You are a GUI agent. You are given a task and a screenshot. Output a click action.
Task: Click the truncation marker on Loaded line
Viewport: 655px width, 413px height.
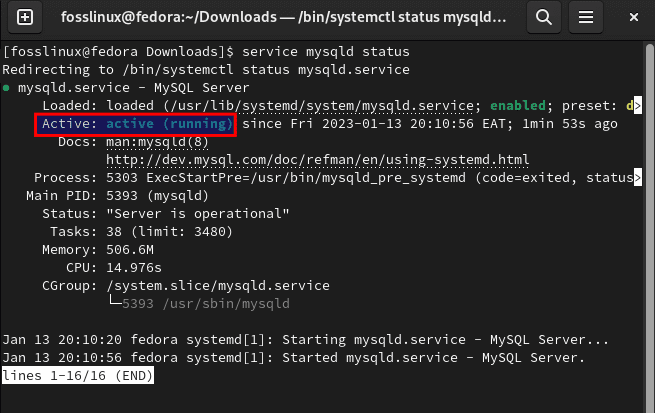637,106
